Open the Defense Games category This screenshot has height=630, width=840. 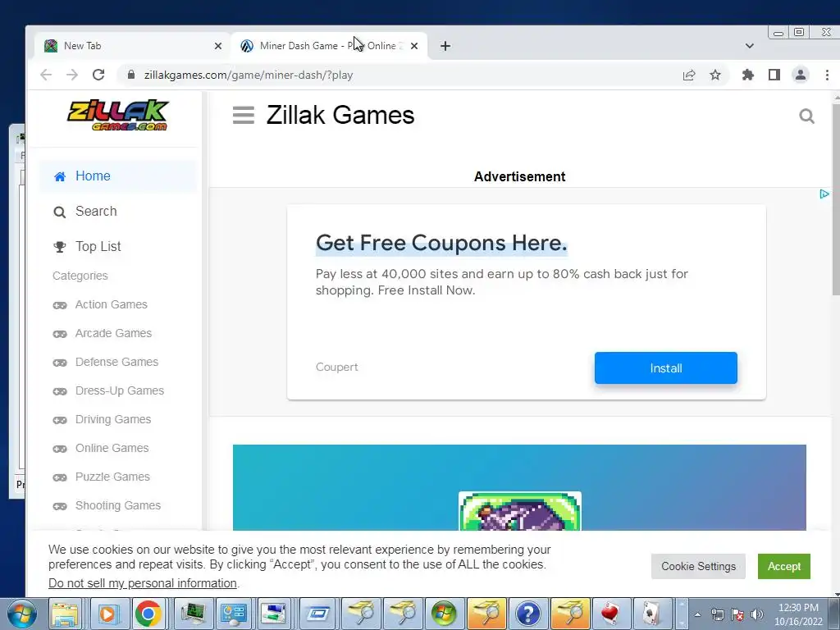pos(106,362)
